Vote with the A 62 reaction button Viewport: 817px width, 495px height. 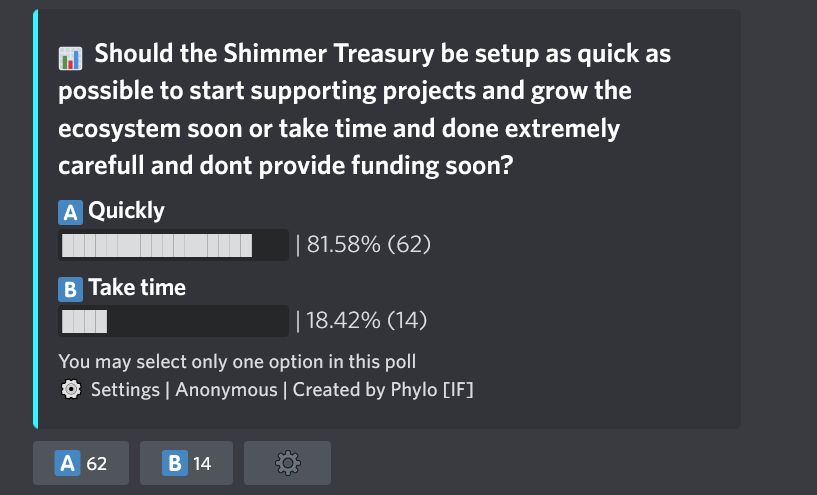(81, 463)
